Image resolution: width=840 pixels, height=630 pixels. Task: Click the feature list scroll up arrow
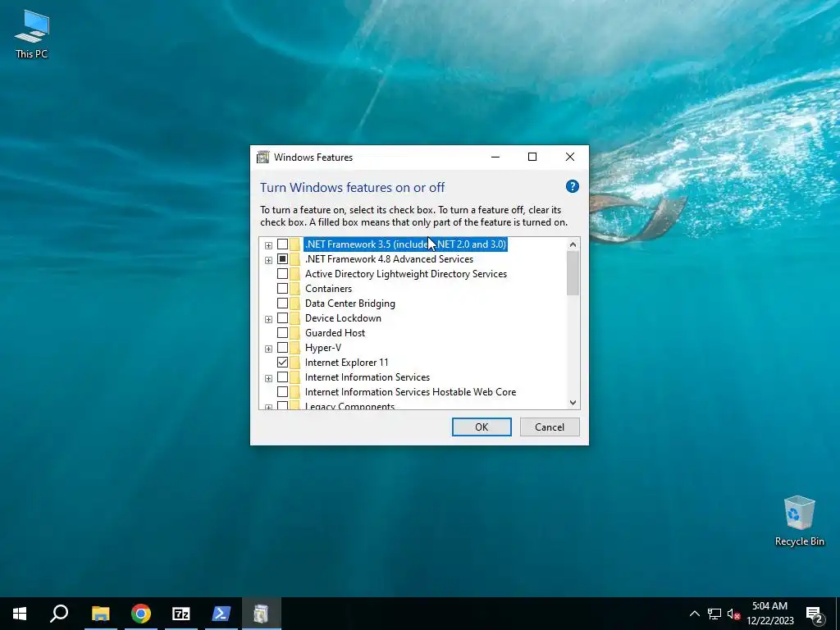click(x=573, y=244)
